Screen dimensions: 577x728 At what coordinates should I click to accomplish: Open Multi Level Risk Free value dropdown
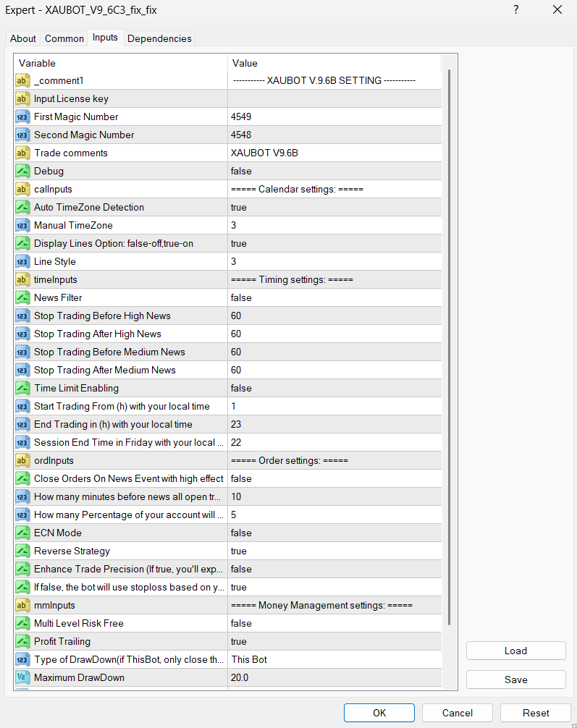point(334,623)
